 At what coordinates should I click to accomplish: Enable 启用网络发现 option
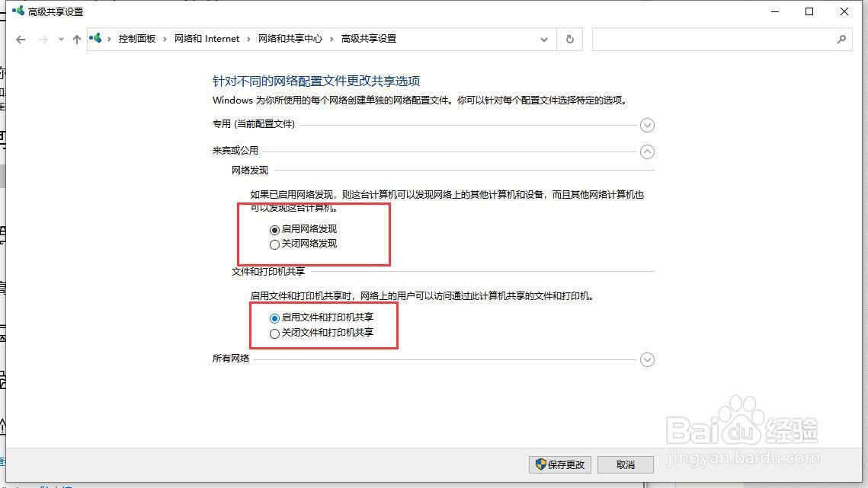click(x=274, y=229)
